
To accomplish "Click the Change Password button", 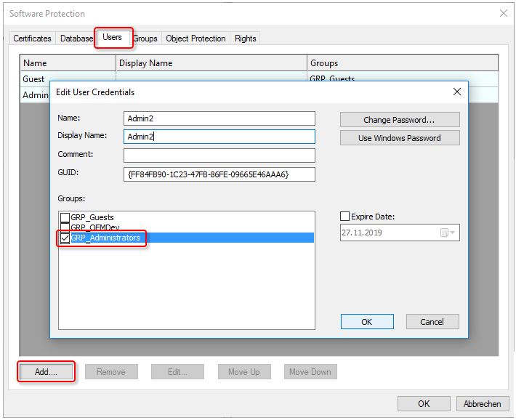I will click(x=400, y=120).
